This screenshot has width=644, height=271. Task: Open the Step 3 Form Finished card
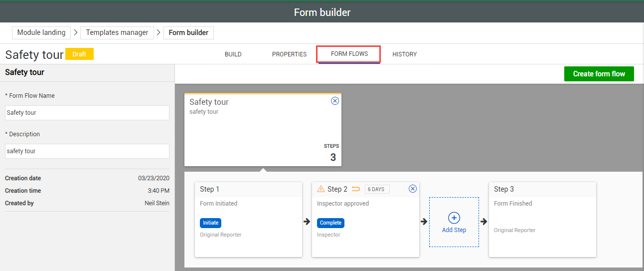tap(542, 220)
